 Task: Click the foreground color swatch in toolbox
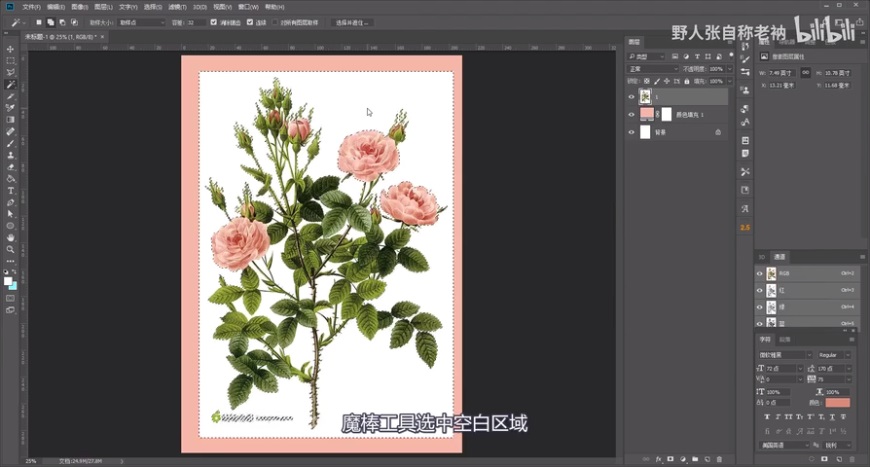click(8, 281)
